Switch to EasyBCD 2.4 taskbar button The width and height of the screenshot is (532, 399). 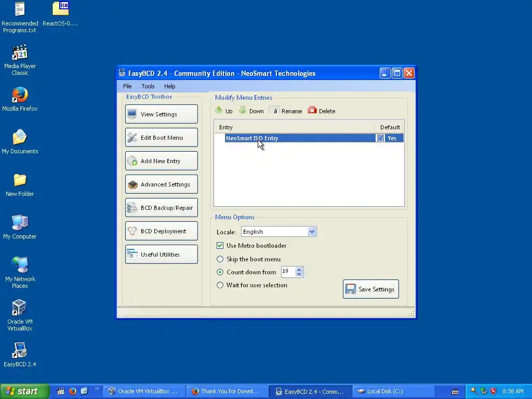click(x=311, y=391)
